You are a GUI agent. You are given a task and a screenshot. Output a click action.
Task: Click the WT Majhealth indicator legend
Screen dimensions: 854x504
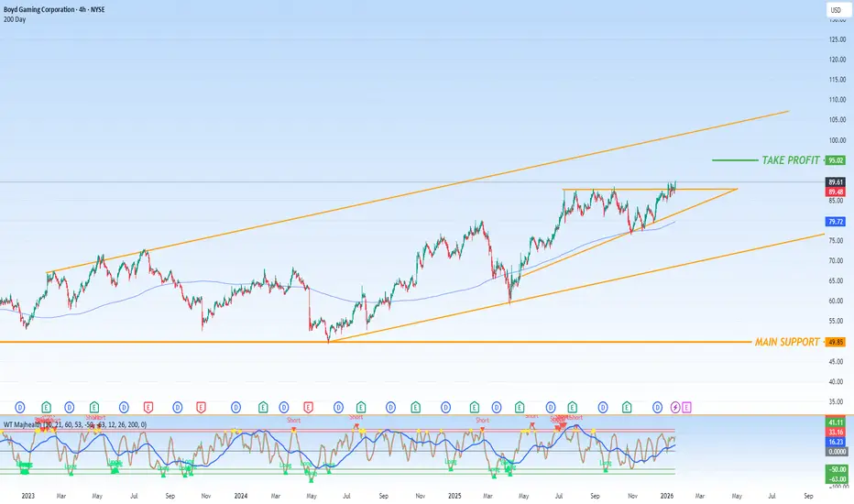pos(75,424)
